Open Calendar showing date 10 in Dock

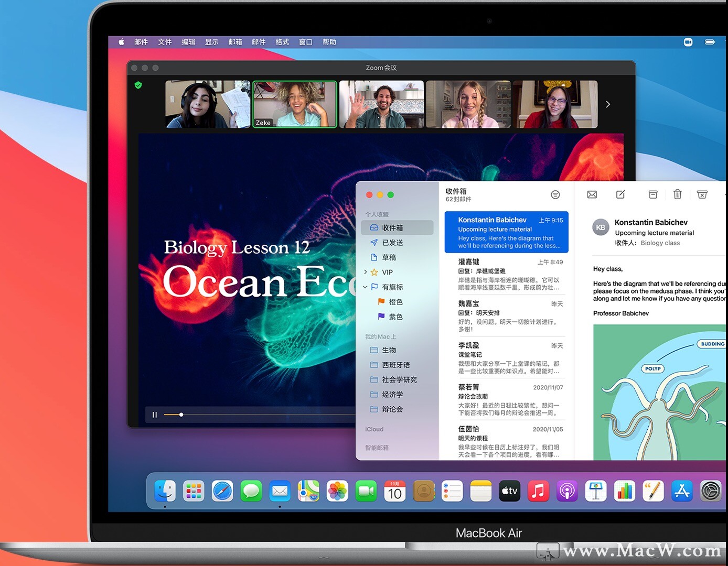(x=395, y=491)
